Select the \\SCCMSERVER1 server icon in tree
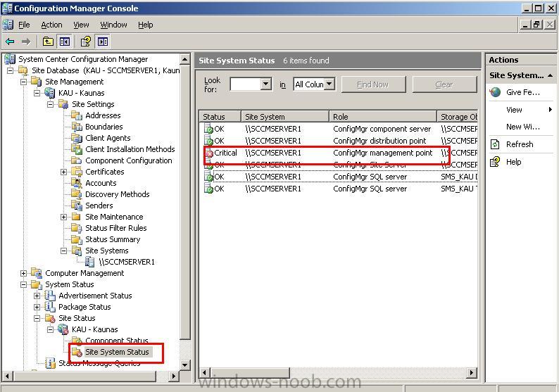559x392 pixels. pos(90,262)
